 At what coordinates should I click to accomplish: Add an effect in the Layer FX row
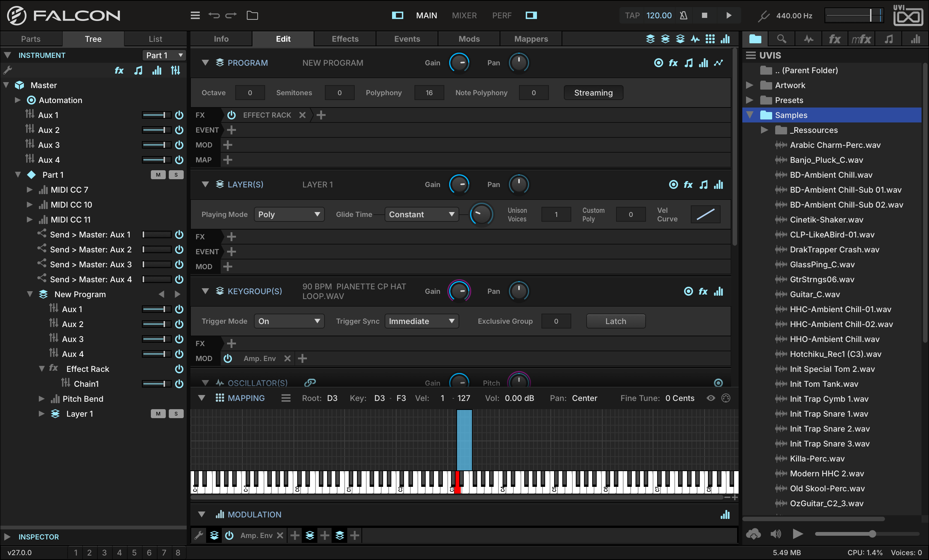(x=232, y=237)
